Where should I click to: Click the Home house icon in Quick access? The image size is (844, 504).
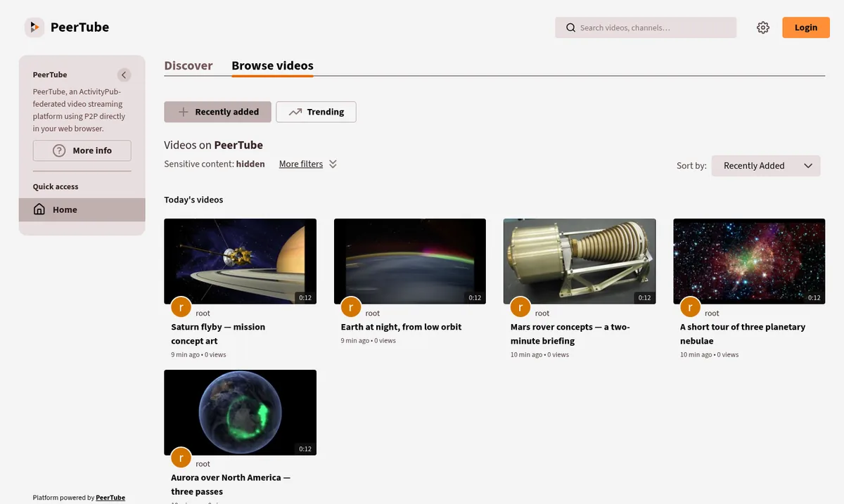click(39, 209)
